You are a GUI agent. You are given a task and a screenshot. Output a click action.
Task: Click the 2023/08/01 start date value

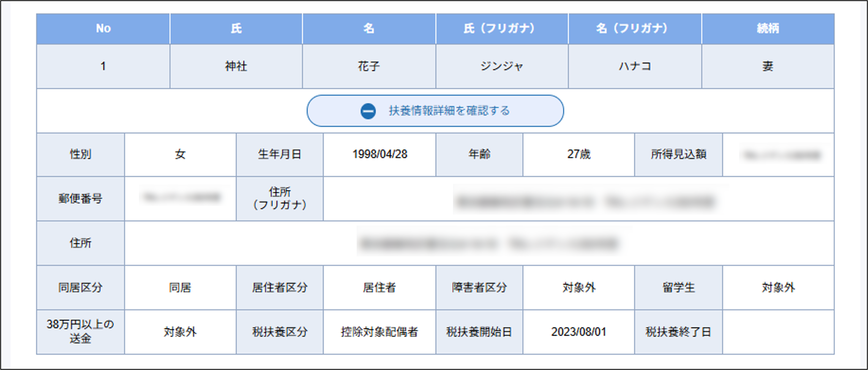(578, 332)
